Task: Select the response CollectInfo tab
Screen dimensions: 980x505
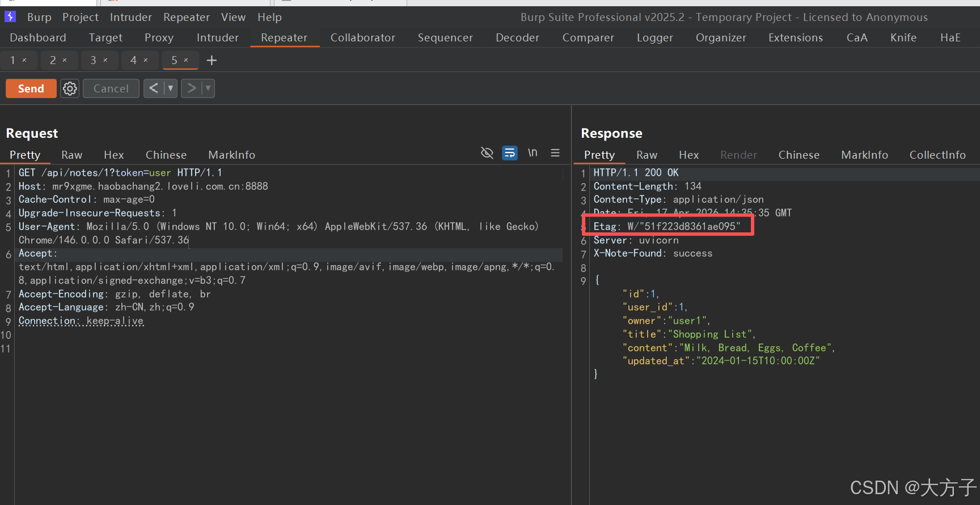Action: (938, 155)
